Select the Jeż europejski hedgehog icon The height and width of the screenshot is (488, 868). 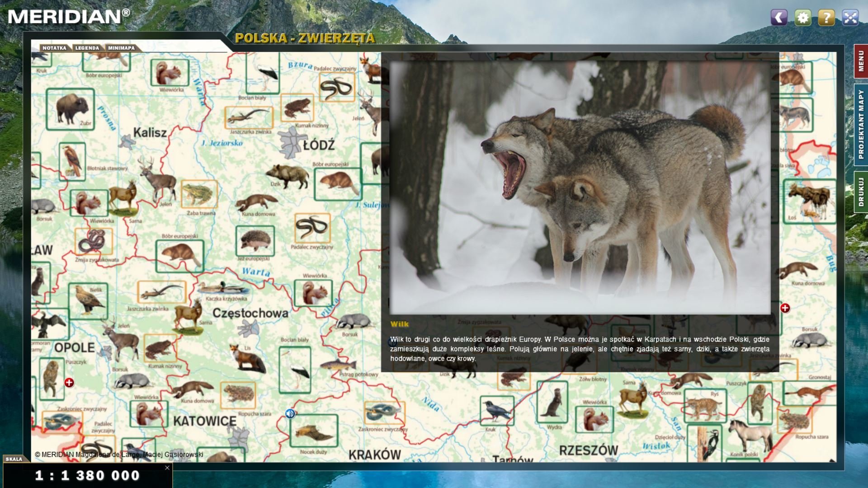coord(255,241)
